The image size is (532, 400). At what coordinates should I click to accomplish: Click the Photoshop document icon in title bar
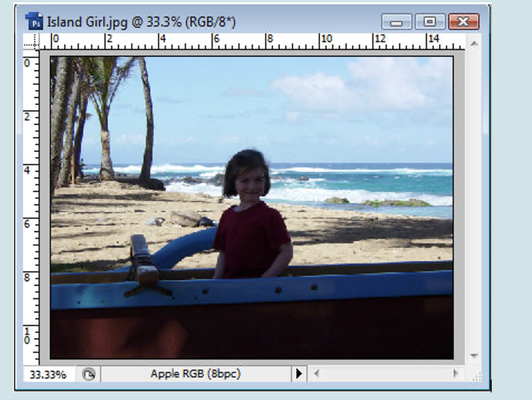pyautogui.click(x=34, y=22)
